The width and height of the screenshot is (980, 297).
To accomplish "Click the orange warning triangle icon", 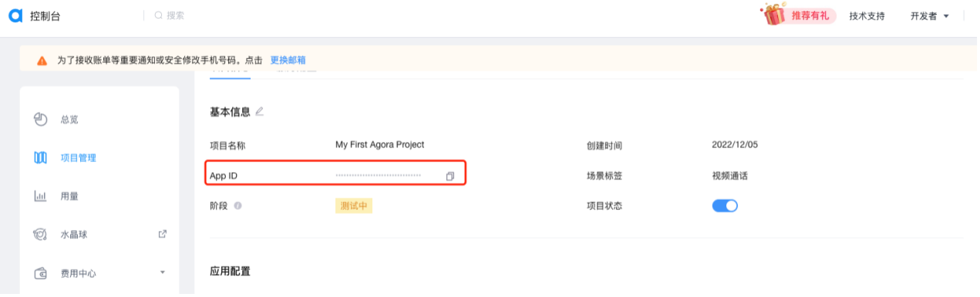I will pos(42,60).
